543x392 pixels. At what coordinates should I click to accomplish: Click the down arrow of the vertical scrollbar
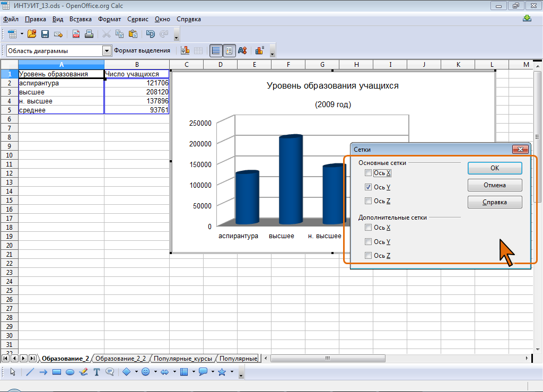point(538,349)
